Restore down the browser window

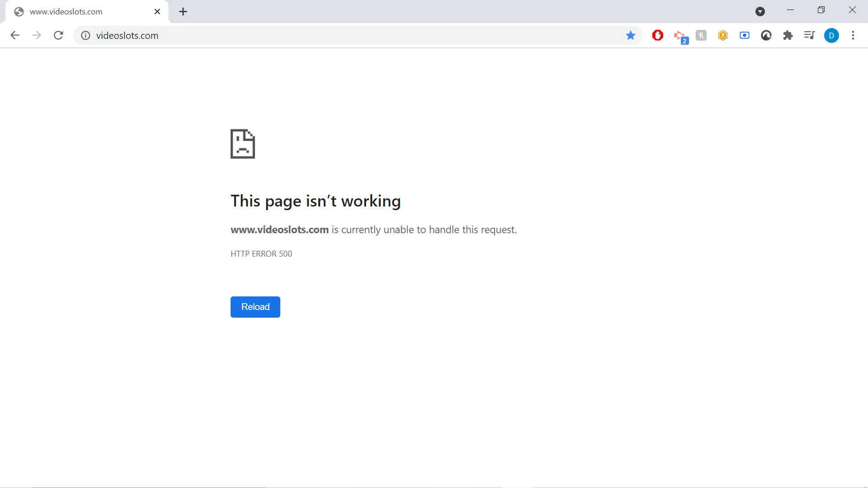coord(821,10)
